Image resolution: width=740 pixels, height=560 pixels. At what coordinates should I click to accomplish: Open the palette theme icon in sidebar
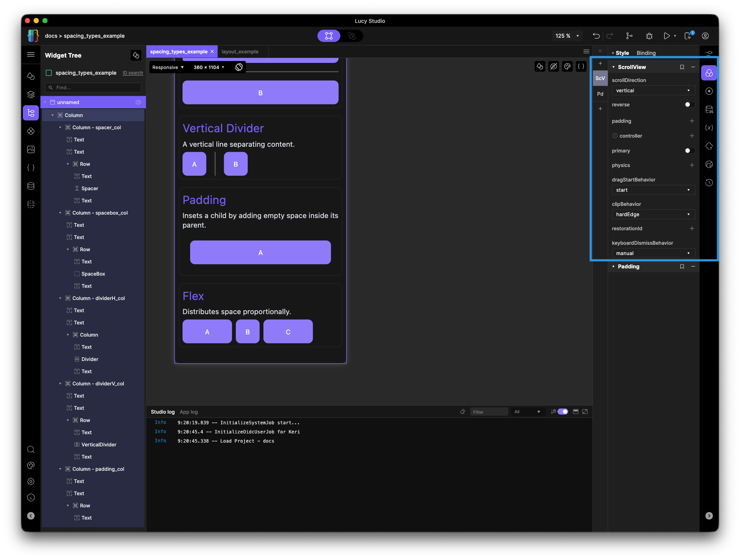pos(31,465)
